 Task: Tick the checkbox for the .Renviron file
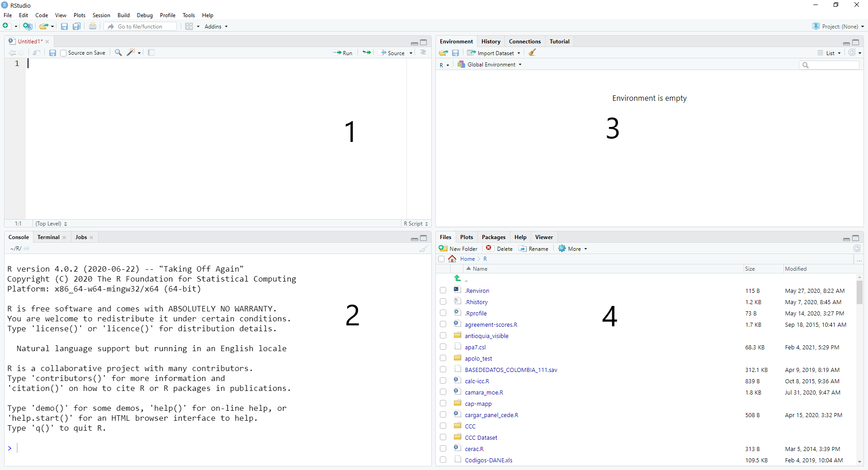[443, 291]
